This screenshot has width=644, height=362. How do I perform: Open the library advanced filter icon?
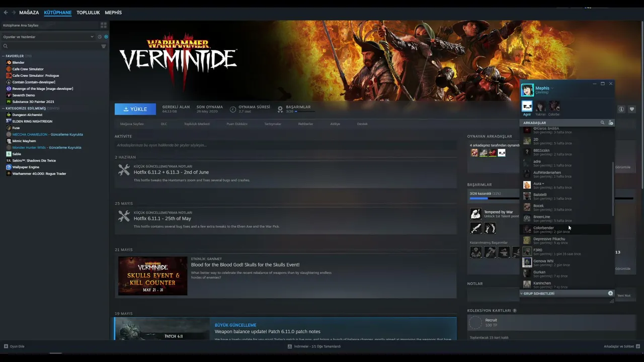(x=104, y=46)
